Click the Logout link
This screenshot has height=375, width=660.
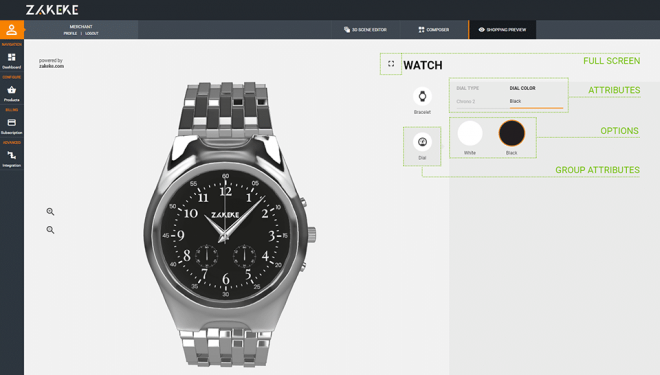(92, 33)
